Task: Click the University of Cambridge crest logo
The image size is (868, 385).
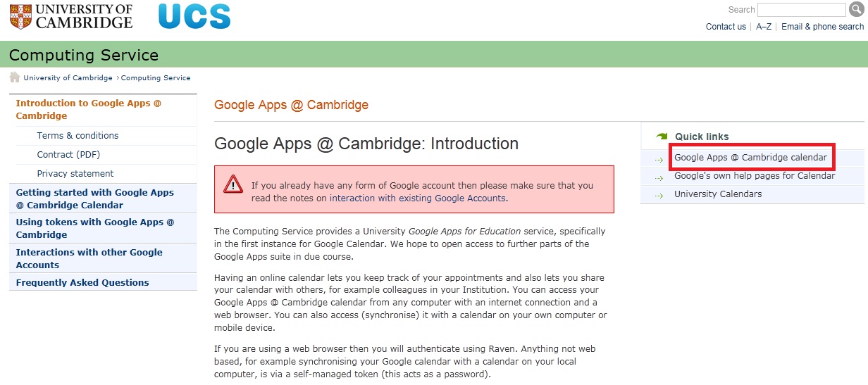Action: 21,16
